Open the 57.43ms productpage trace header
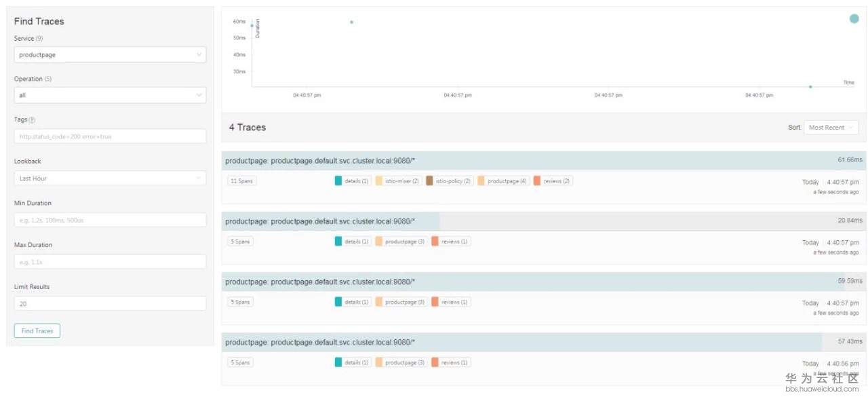868x399 pixels. pyautogui.click(x=544, y=342)
